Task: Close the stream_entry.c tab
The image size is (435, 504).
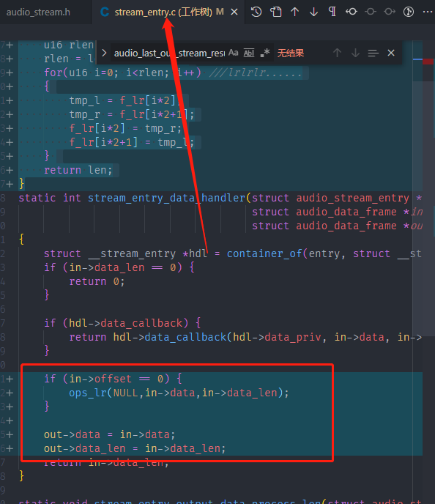Action: pyautogui.click(x=234, y=12)
